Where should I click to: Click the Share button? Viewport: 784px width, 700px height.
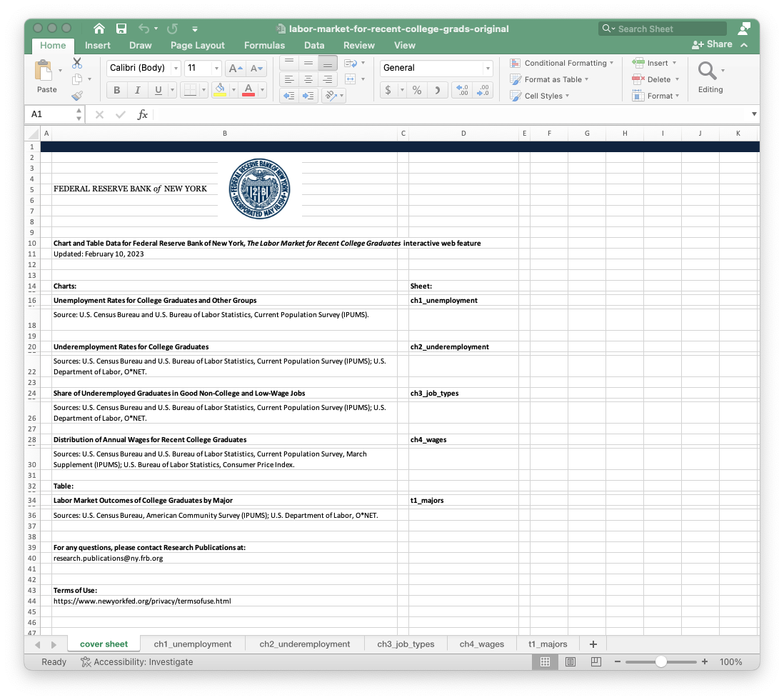point(712,44)
